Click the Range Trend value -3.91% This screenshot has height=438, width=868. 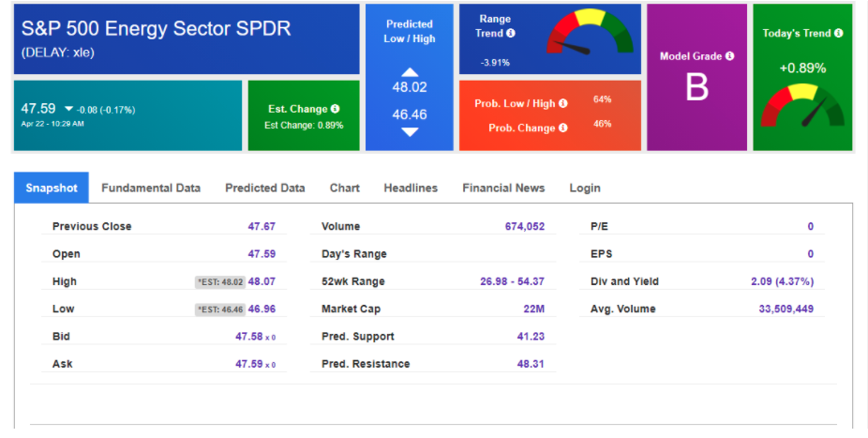pyautogui.click(x=495, y=63)
